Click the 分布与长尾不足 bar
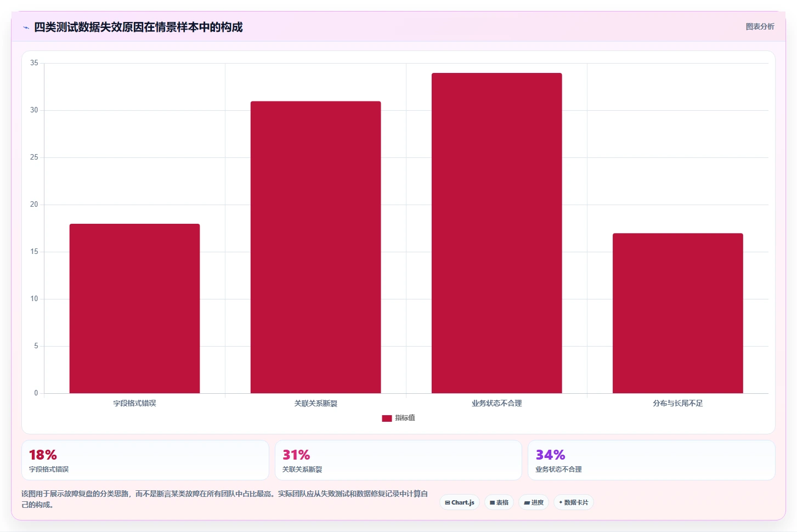 click(x=677, y=313)
